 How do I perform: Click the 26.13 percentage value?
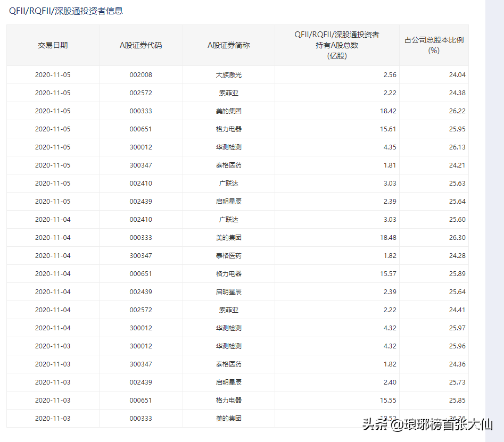coord(457,147)
